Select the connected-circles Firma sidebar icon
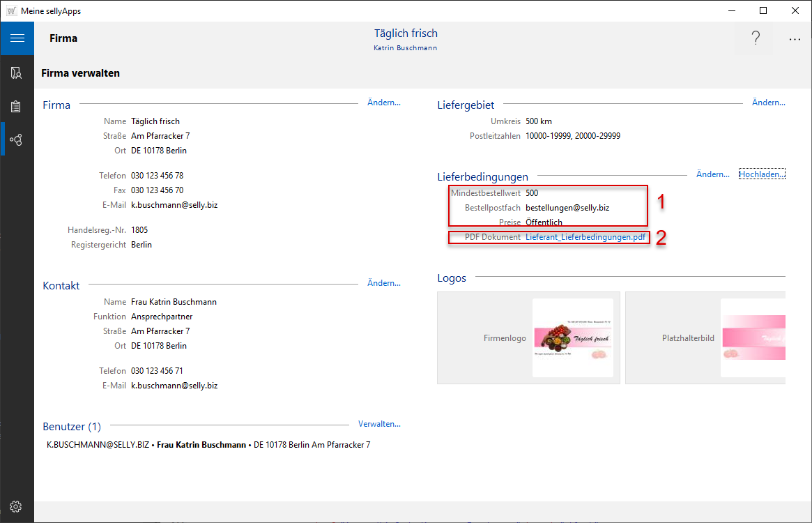The width and height of the screenshot is (812, 523). pos(17,140)
